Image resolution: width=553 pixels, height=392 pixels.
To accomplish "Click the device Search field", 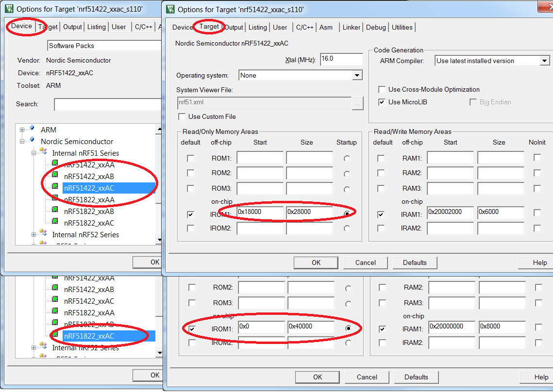I will point(108,104).
